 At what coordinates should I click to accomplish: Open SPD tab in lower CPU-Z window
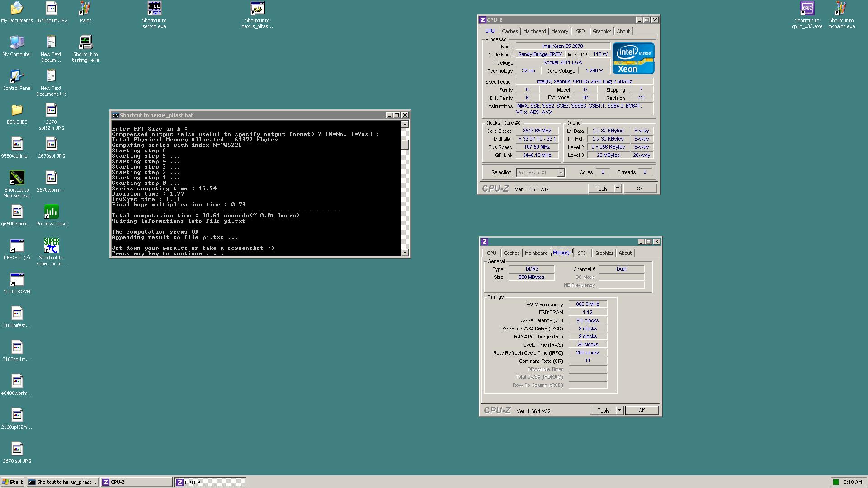[x=582, y=253]
